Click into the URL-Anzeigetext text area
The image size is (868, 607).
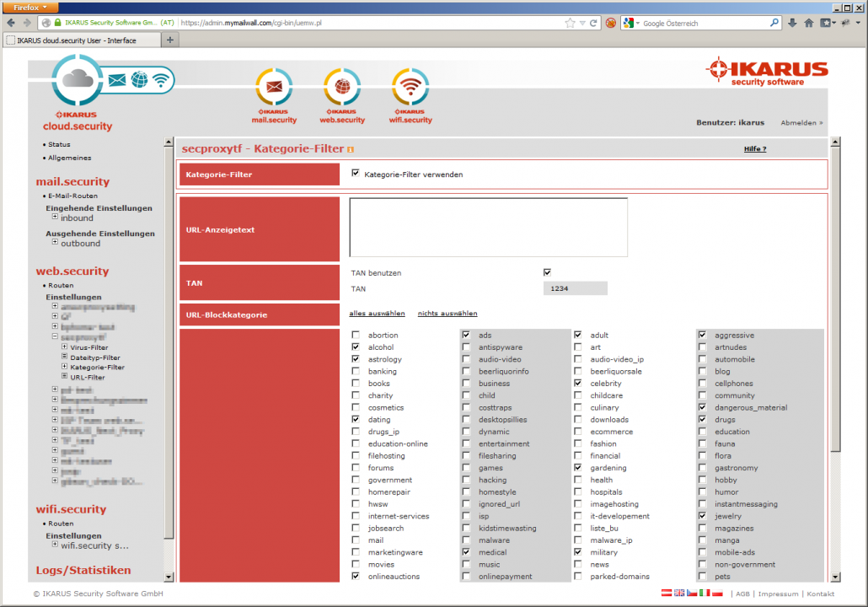click(x=488, y=227)
